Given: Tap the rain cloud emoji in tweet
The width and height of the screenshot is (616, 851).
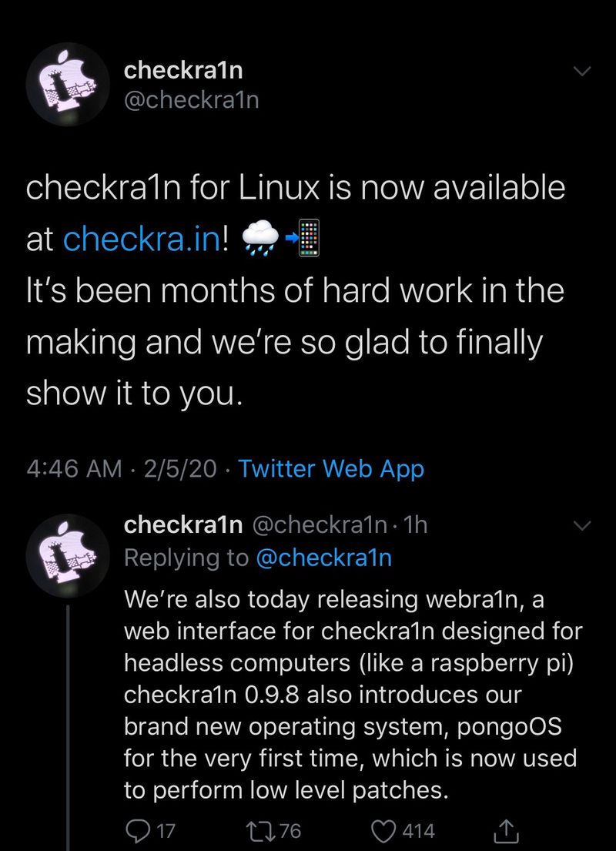Looking at the screenshot, I should [260, 238].
